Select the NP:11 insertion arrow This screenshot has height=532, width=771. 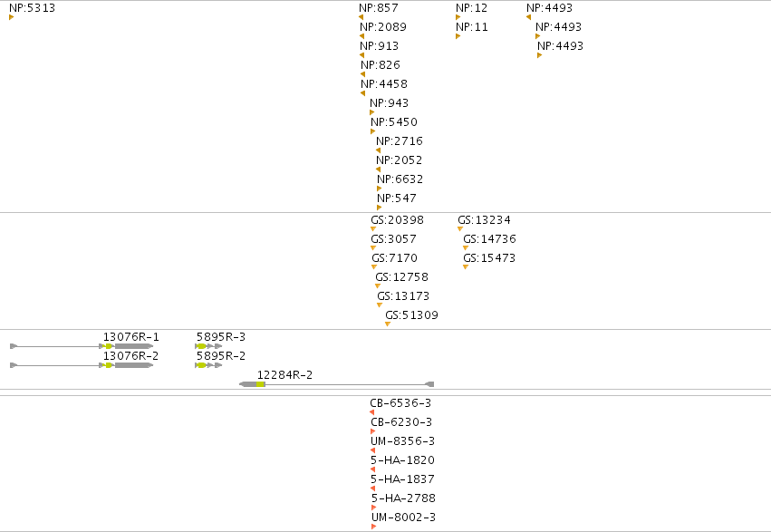pos(458,36)
